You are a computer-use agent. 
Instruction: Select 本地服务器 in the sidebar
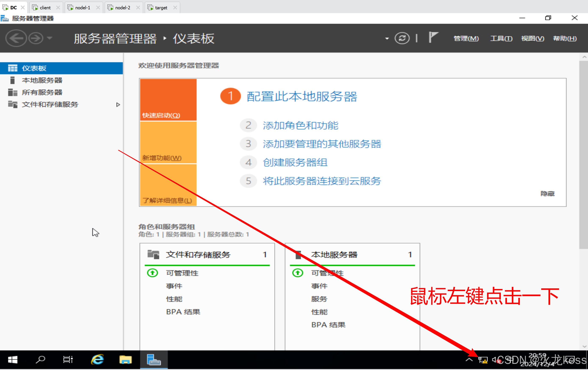click(x=42, y=80)
